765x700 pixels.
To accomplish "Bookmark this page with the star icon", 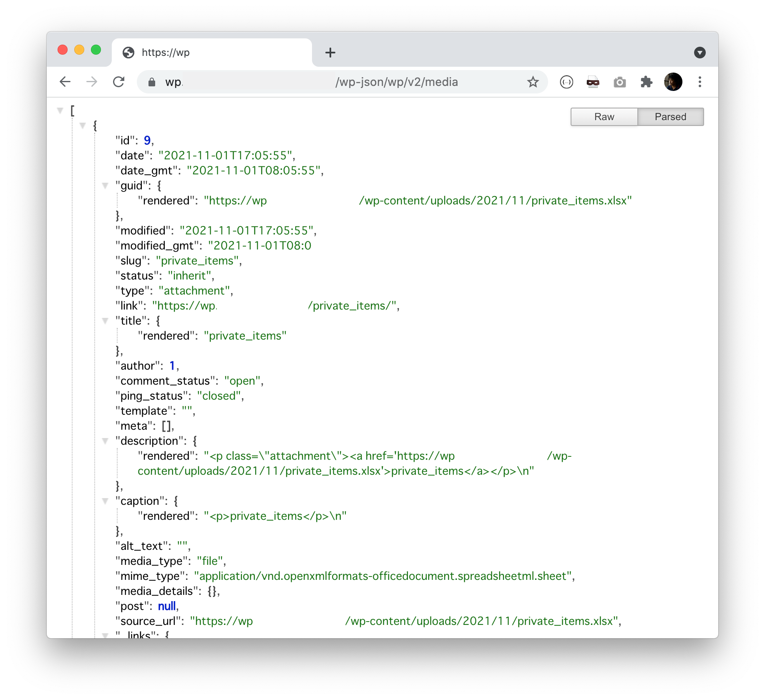I will (x=533, y=82).
